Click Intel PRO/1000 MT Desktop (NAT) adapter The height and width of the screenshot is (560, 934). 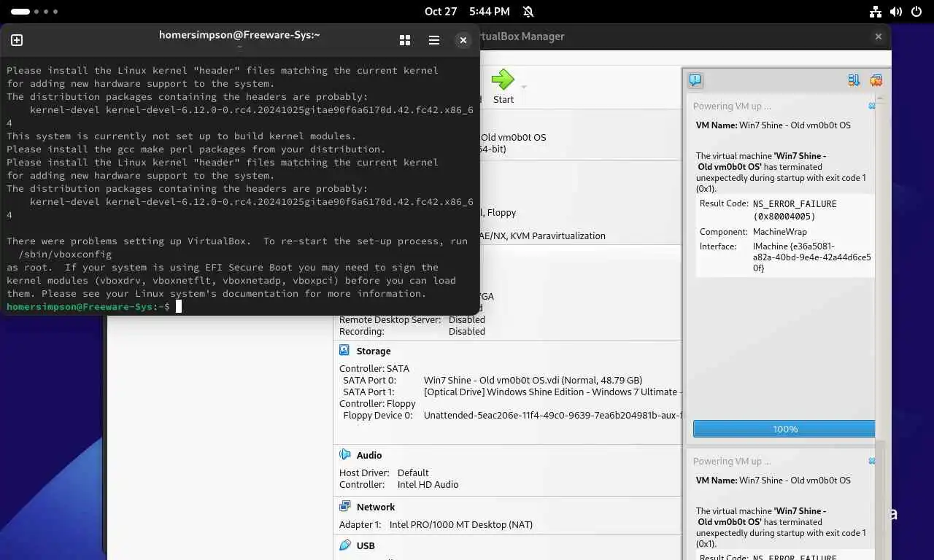[461, 525]
